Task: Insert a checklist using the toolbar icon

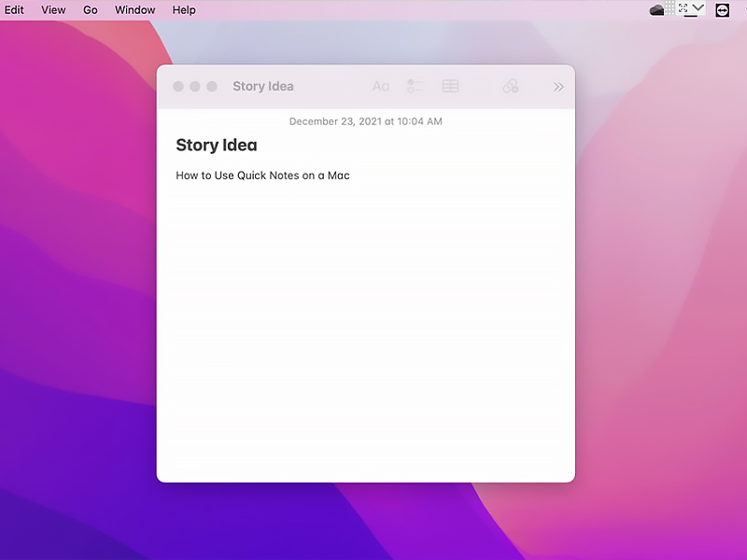Action: coord(415,86)
